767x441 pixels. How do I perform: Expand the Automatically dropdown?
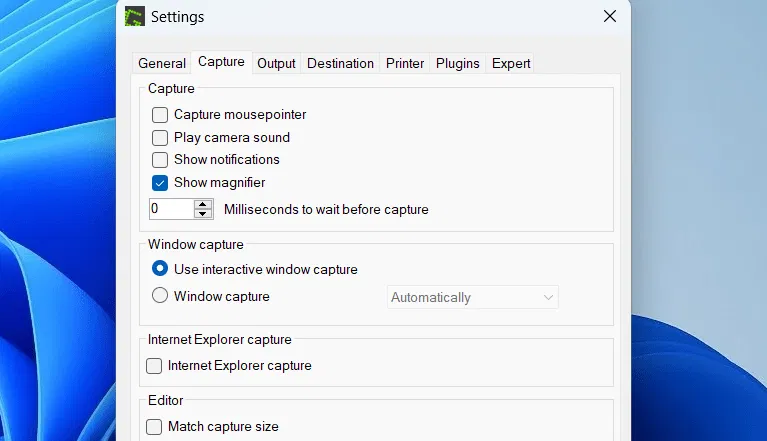tap(473, 297)
